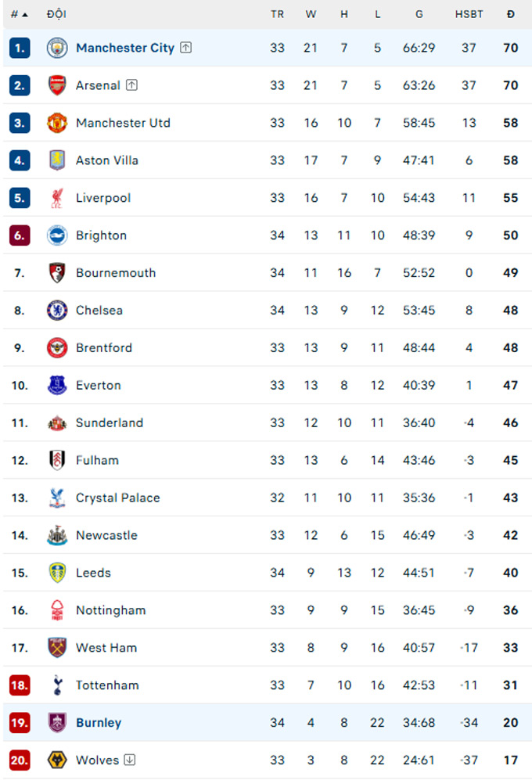Click the Arsenal club crest
Viewport: 532px width, 780px height.
click(57, 85)
